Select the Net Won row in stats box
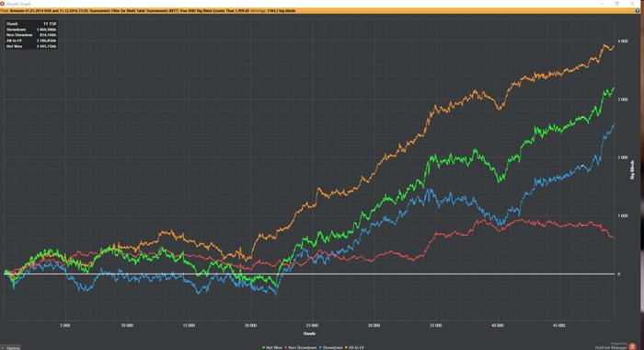644x350 pixels. [x=31, y=46]
